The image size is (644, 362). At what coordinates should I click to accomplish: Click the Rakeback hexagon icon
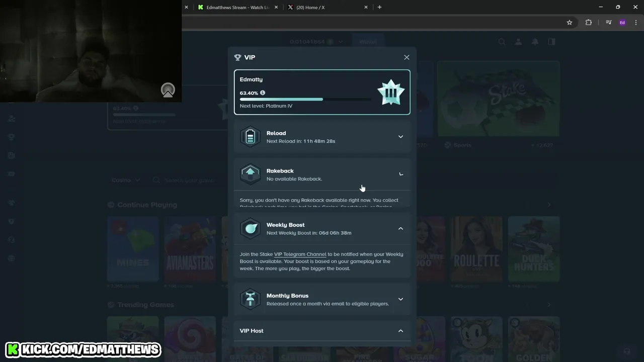pos(250,174)
